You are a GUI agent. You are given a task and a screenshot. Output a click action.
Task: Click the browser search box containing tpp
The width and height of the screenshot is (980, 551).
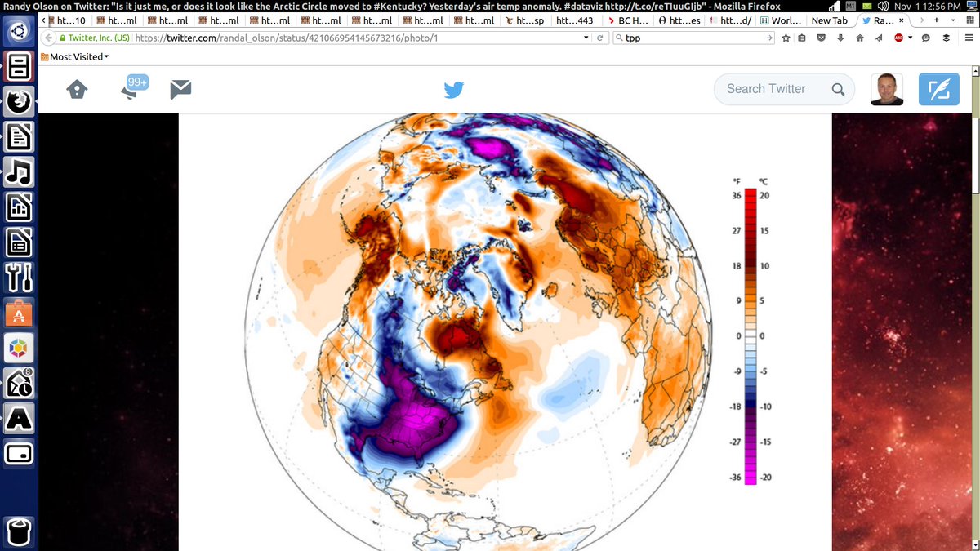coord(693,38)
